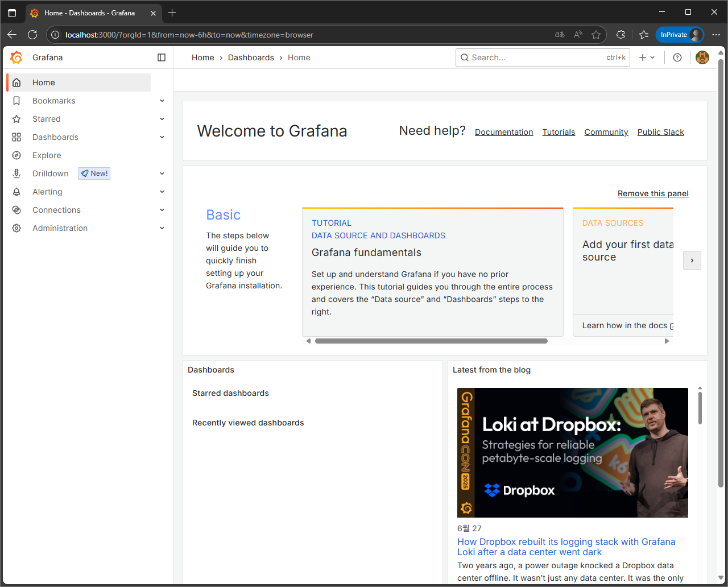
Task: Click the Search input field
Action: [543, 57]
